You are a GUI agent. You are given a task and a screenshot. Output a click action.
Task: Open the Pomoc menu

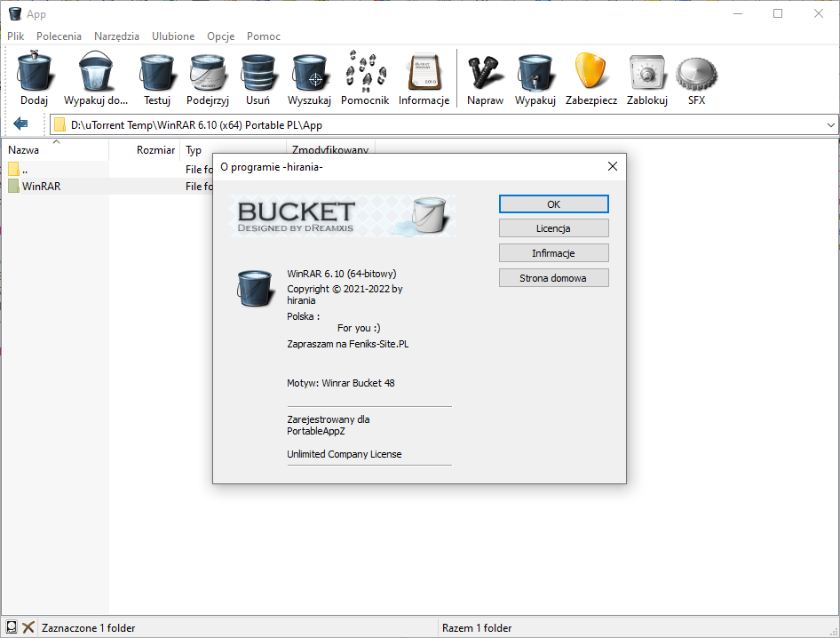click(x=264, y=36)
